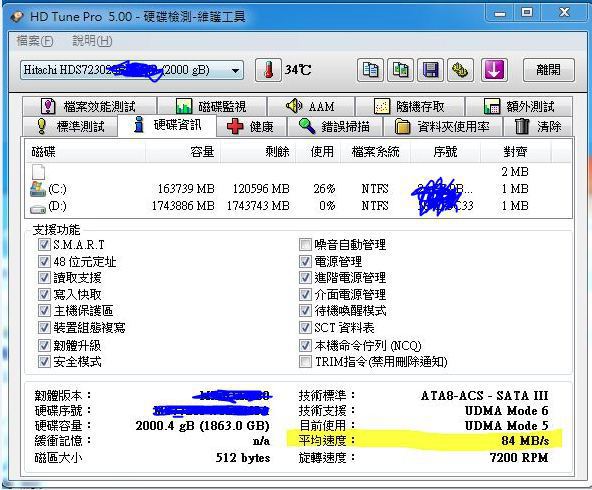
Task: Switch to AAM tab
Action: (311, 106)
